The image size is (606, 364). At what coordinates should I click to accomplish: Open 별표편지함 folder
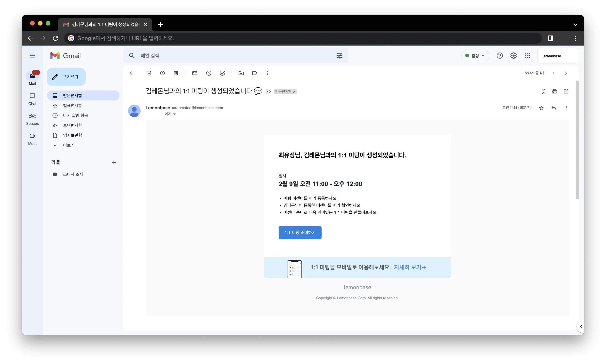point(83,106)
